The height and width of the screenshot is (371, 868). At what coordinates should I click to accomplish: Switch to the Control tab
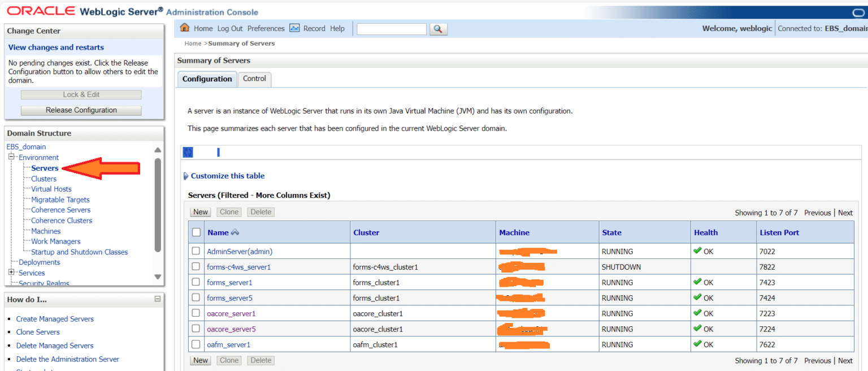click(254, 79)
